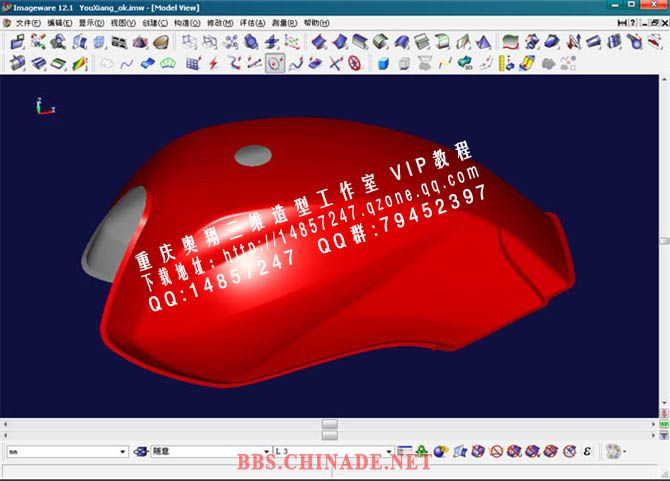Open the 编辑(E) menu
Image resolution: width=670 pixels, height=481 pixels.
click(59, 23)
